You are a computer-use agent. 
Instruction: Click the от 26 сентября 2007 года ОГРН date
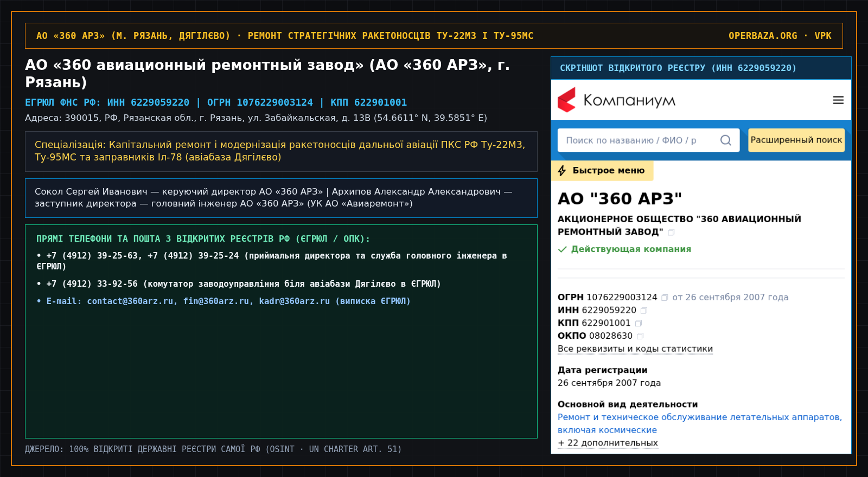[730, 298]
